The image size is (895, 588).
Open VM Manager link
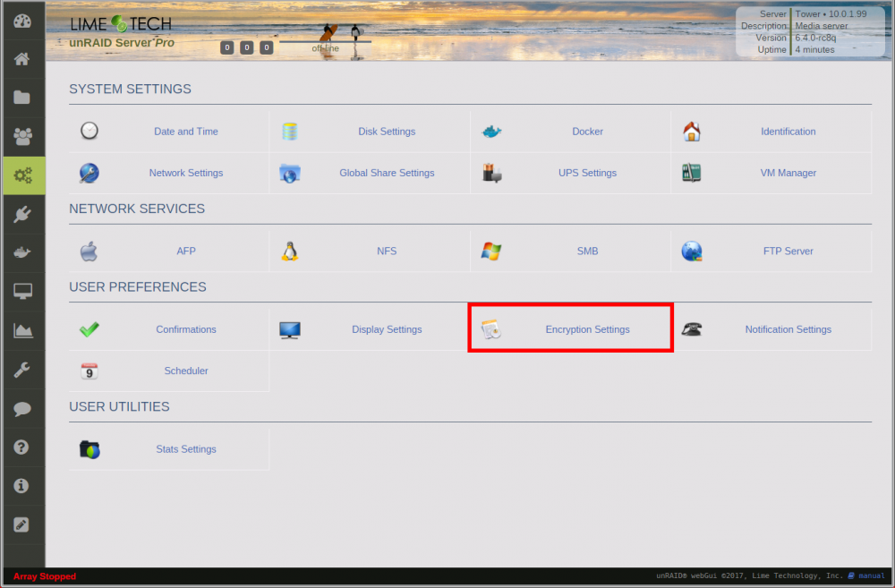[x=788, y=173]
